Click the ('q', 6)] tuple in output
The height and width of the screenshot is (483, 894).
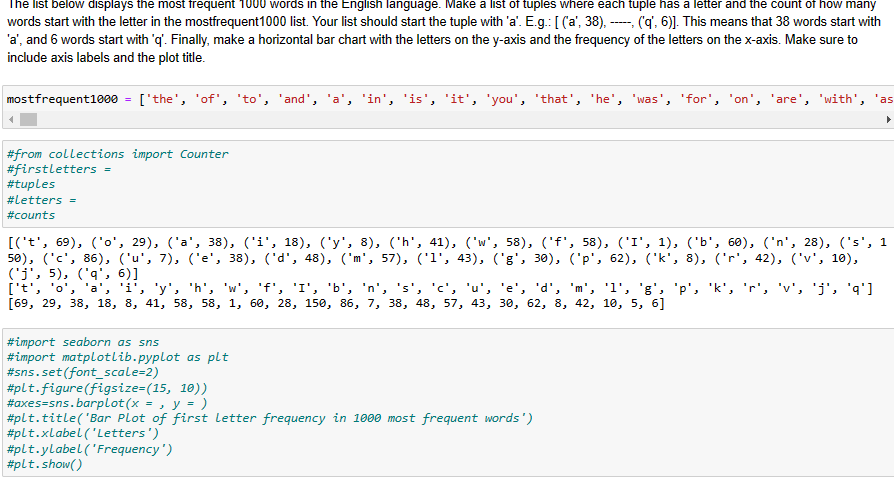(108, 273)
